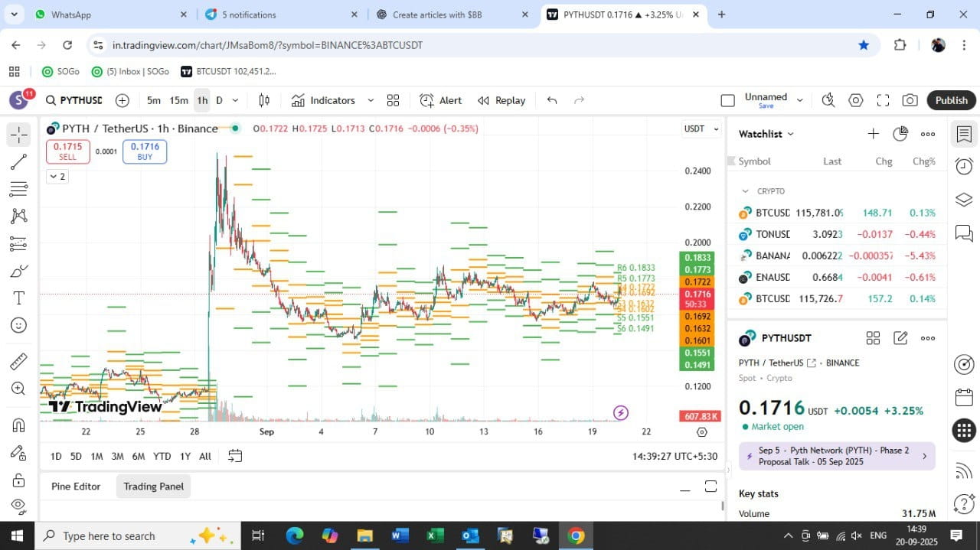Click the Publish button
The width and height of the screenshot is (980, 550).
click(x=952, y=100)
